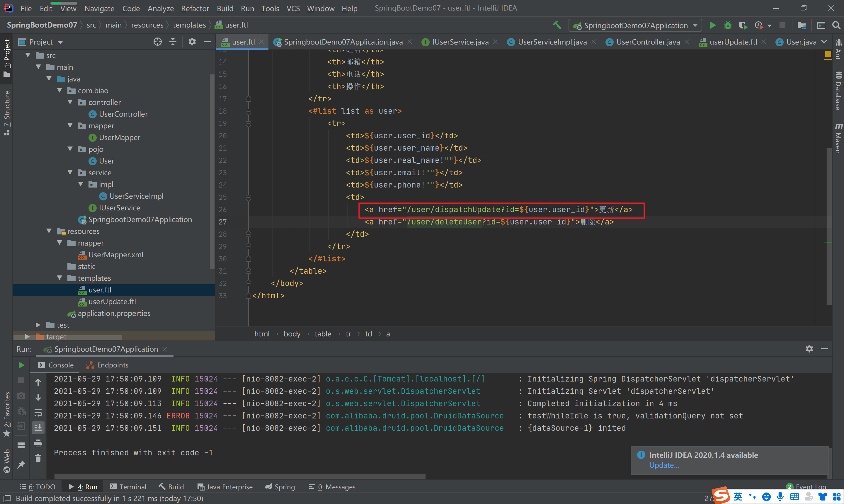The image size is (844, 504).
Task: Click the Debug bug icon in toolbar
Action: coord(727,25)
